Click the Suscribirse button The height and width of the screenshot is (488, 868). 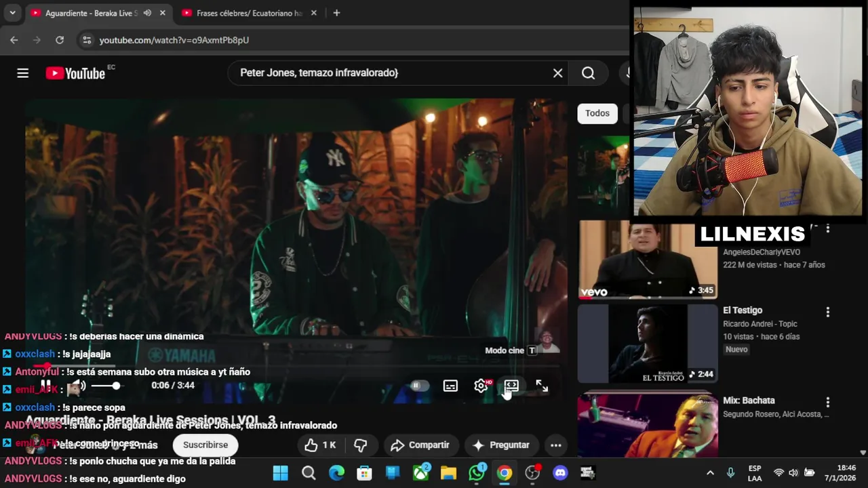click(205, 445)
